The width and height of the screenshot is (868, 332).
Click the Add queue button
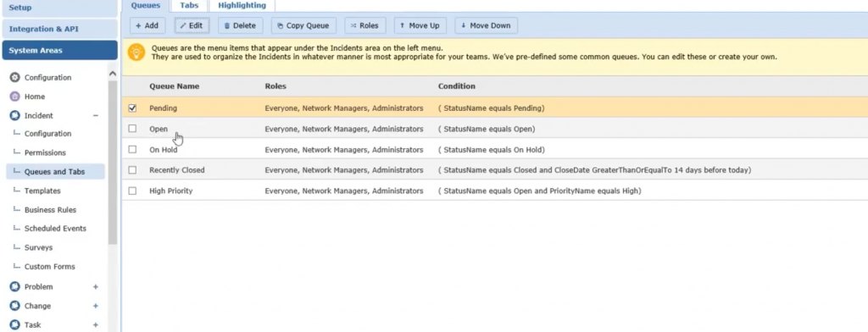[147, 25]
